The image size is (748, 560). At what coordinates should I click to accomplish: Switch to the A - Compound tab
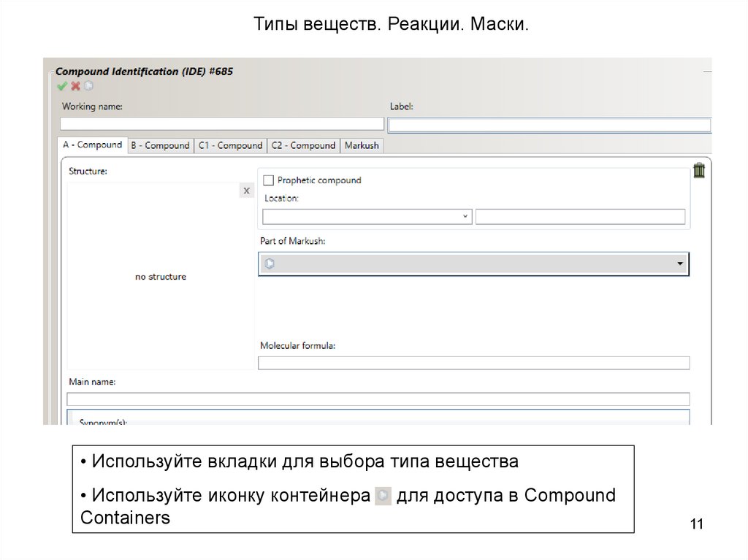coord(92,145)
